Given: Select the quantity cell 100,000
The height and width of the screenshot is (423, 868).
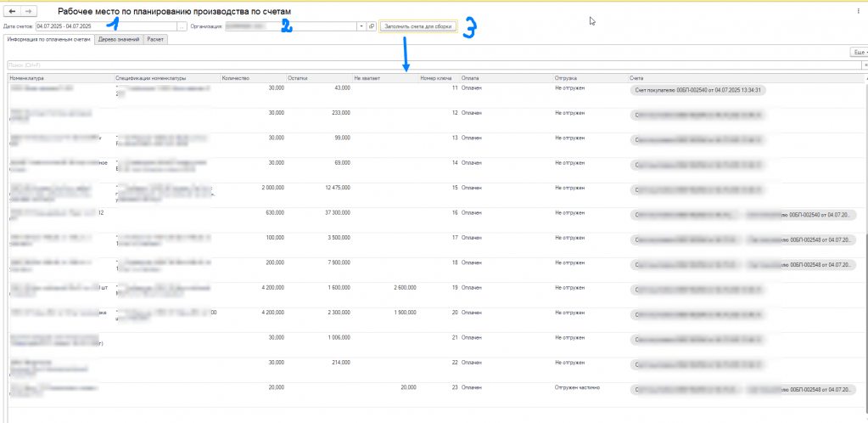Looking at the screenshot, I should [x=275, y=239].
